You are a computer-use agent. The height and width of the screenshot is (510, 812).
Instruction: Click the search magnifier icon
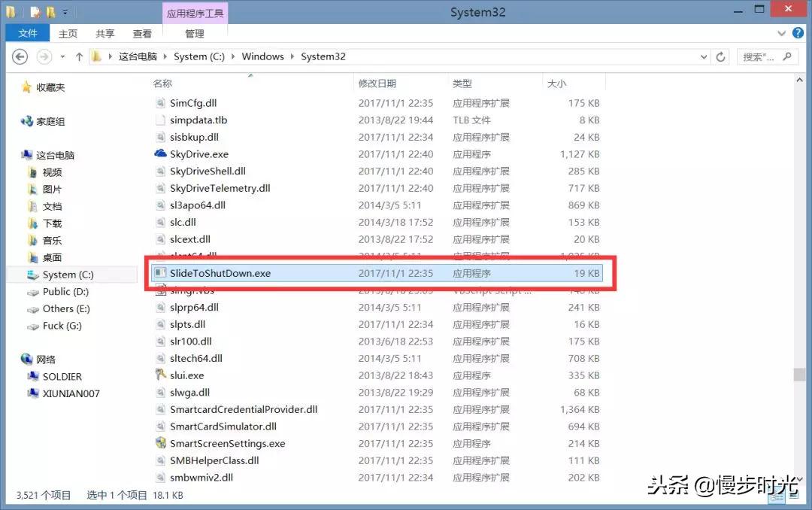point(787,57)
